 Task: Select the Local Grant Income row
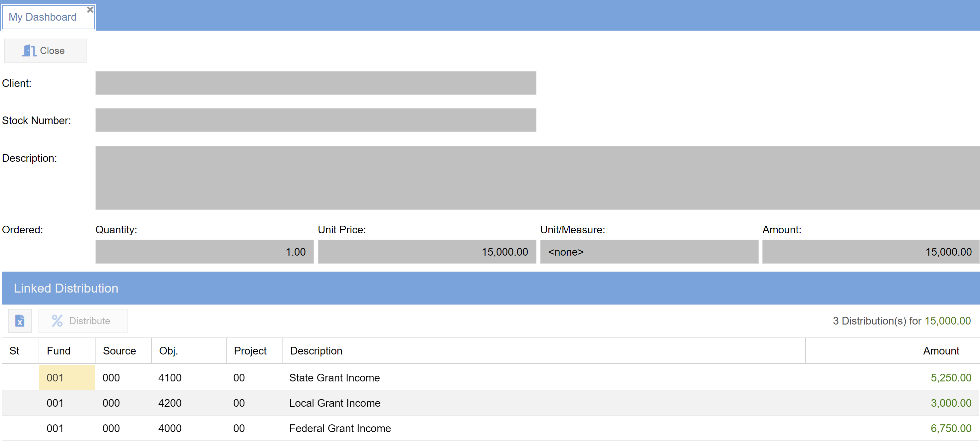click(x=334, y=403)
